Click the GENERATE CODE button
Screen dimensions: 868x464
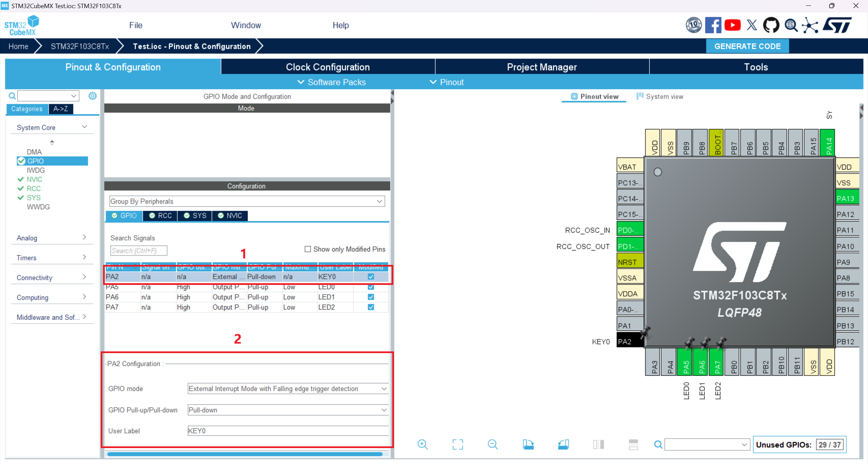(747, 46)
